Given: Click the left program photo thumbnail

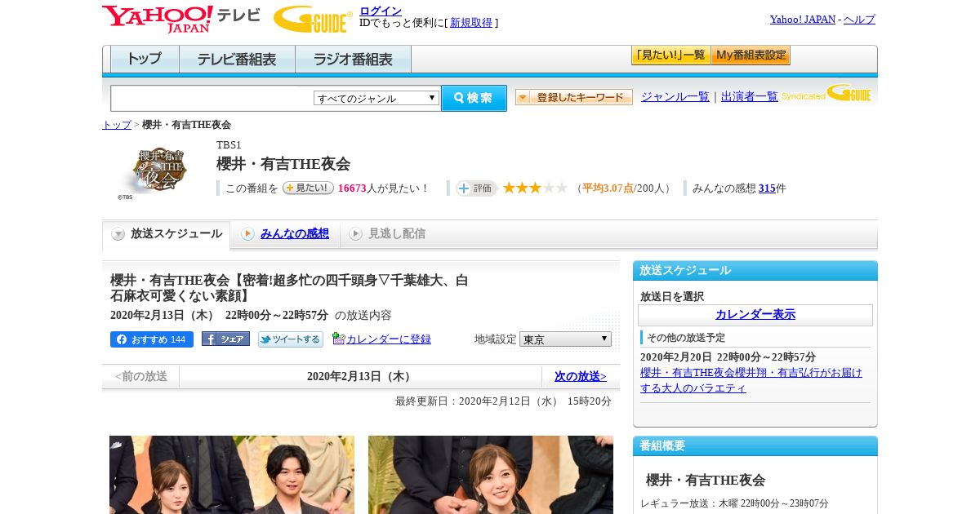Looking at the screenshot, I should [x=232, y=475].
